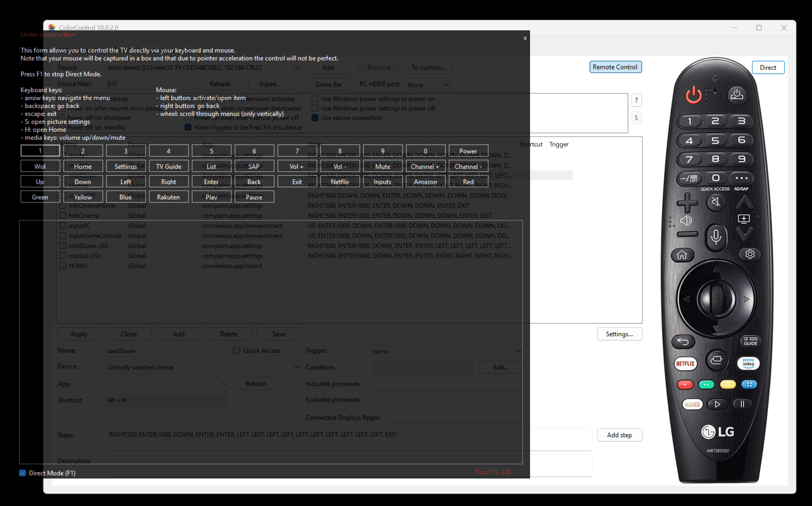Click the pause button on the remote
812x506 pixels.
(x=742, y=404)
